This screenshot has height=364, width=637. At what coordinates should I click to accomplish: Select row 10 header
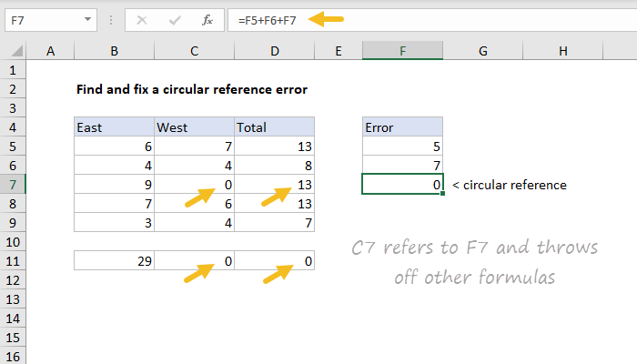[x=13, y=242]
